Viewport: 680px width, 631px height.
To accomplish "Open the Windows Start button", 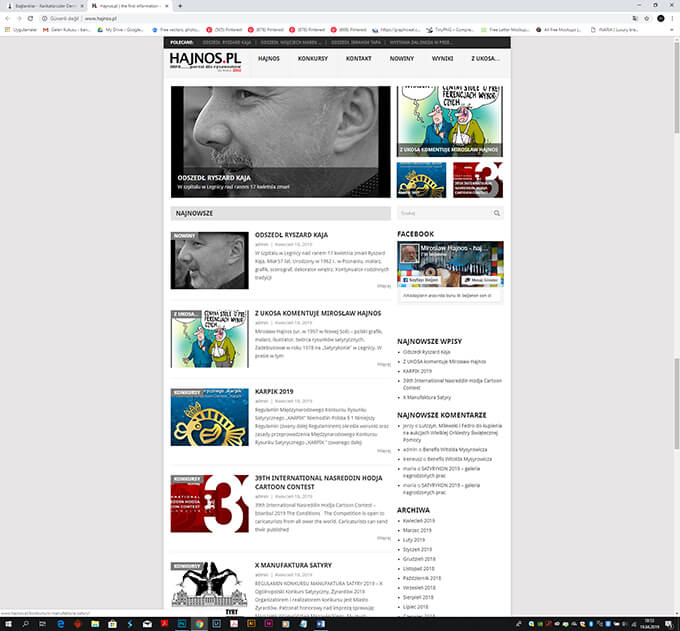I will pyautogui.click(x=8, y=624).
